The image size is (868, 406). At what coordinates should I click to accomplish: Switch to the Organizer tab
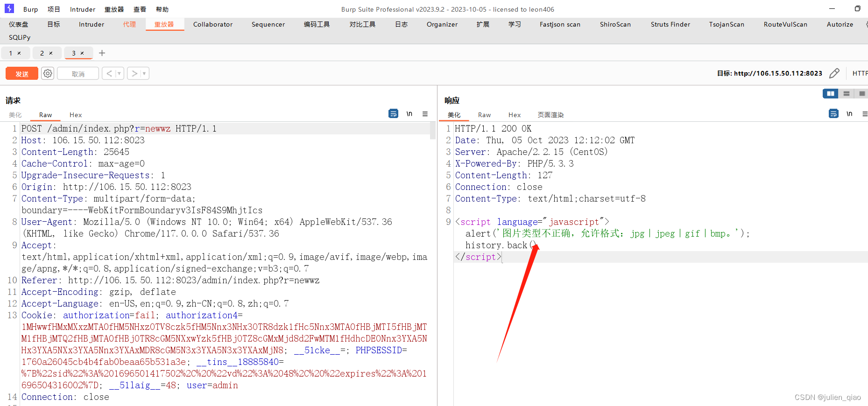pos(442,24)
